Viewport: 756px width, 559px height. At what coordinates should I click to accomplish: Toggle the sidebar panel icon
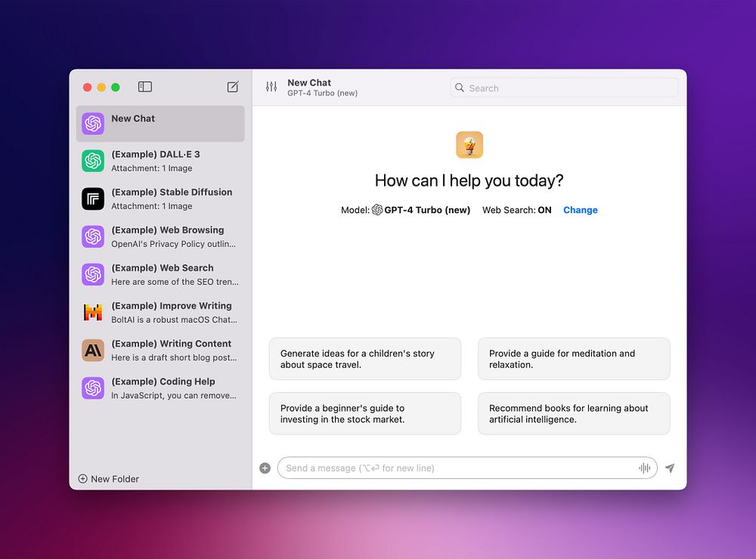145,87
